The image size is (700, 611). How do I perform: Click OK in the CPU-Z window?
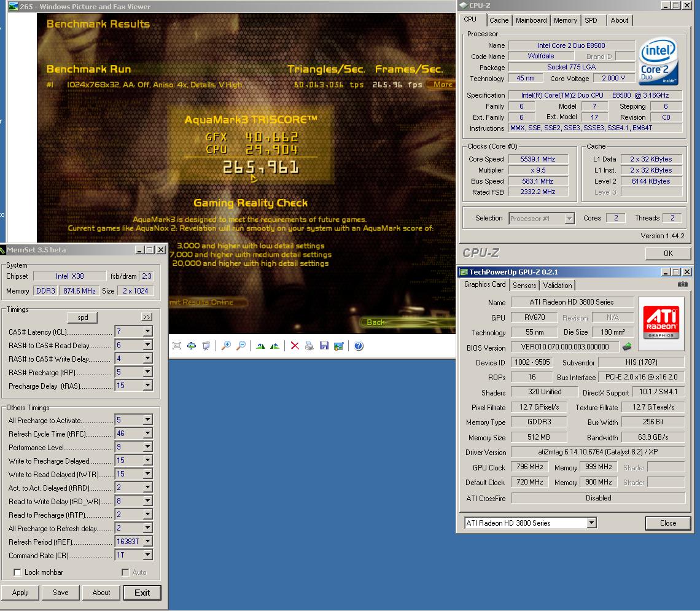(x=668, y=254)
